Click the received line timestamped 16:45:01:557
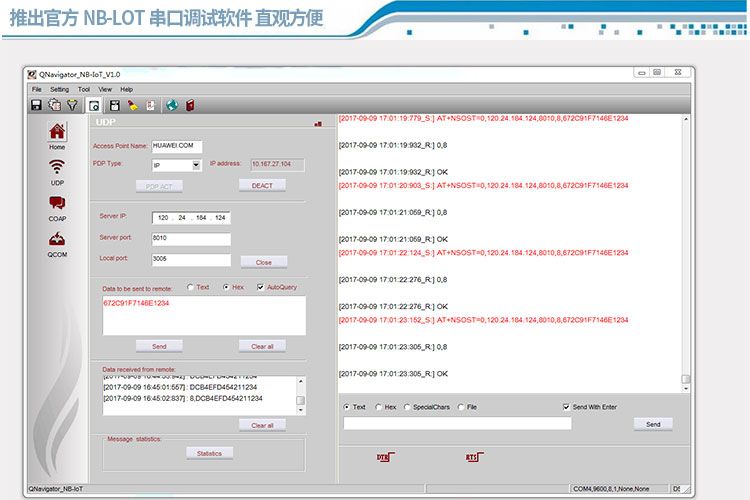Viewport: 750px width, 500px height. coord(180,387)
